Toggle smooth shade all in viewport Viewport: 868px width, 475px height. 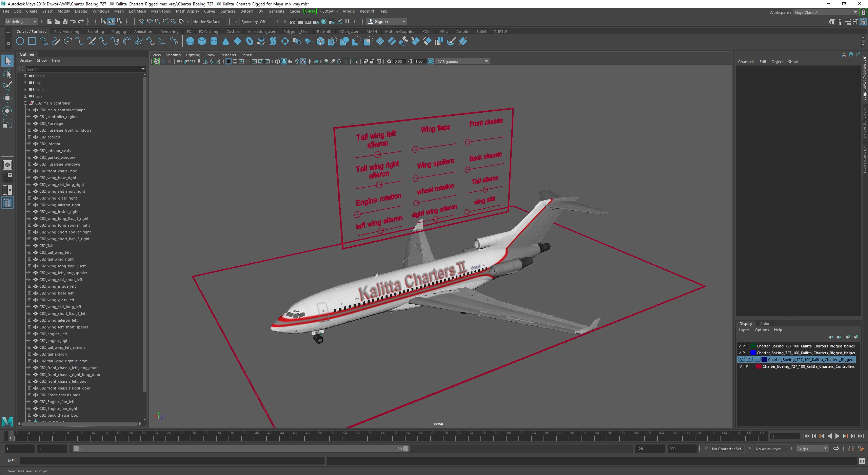coord(284,61)
